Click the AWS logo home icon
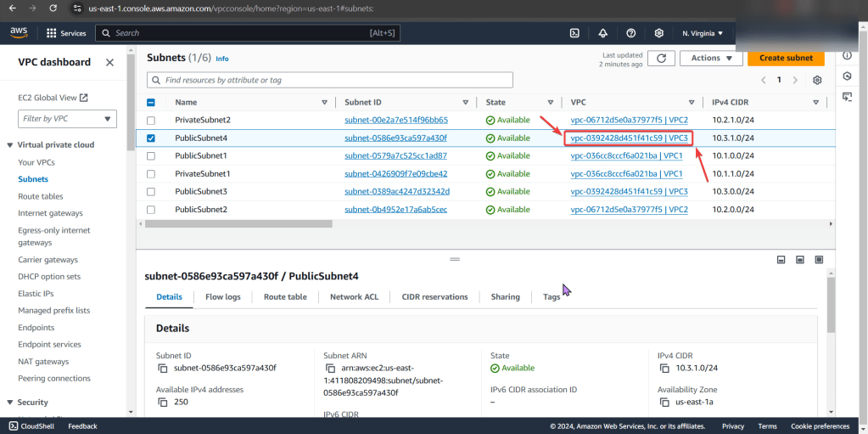Screen dimensions: 868x434 pos(19,33)
